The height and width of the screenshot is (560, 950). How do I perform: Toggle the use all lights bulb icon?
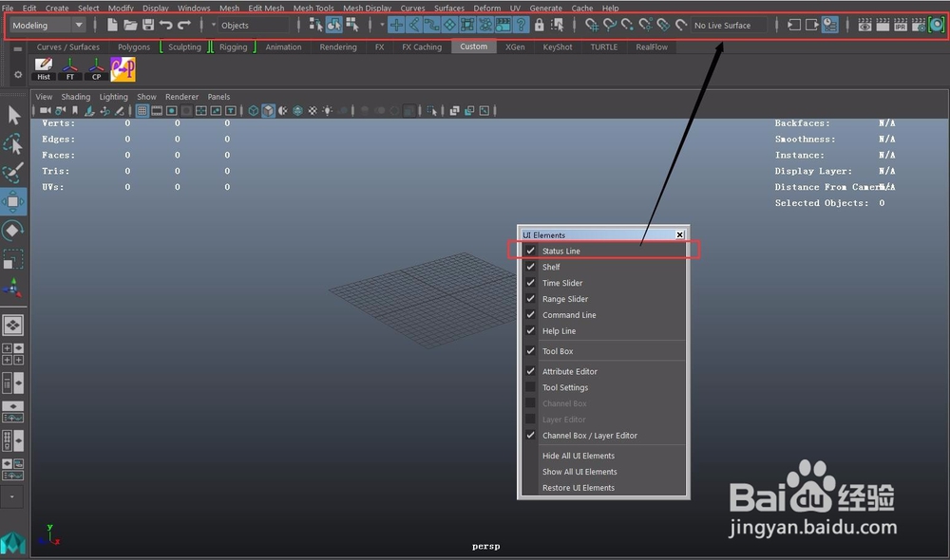327,111
